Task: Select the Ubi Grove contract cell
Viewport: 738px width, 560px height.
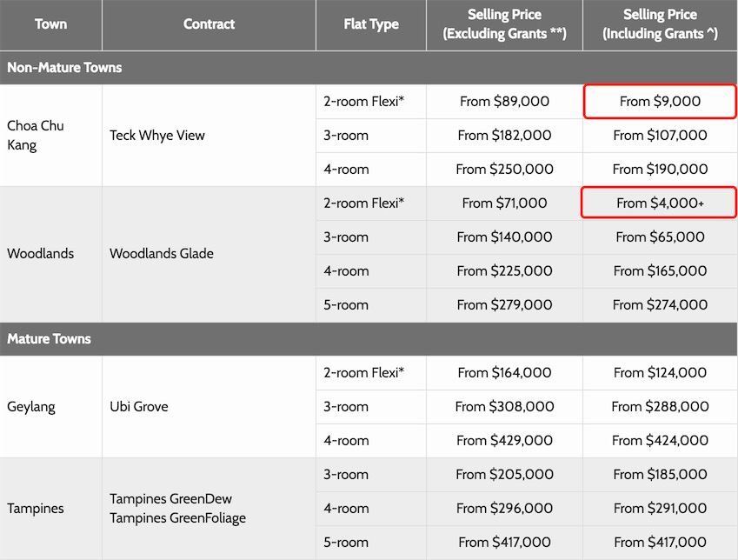Action: (139, 407)
